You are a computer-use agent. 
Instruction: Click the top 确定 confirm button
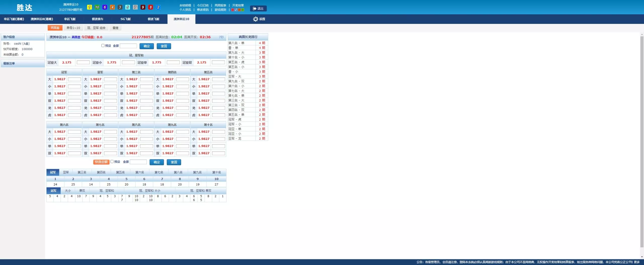click(x=146, y=46)
